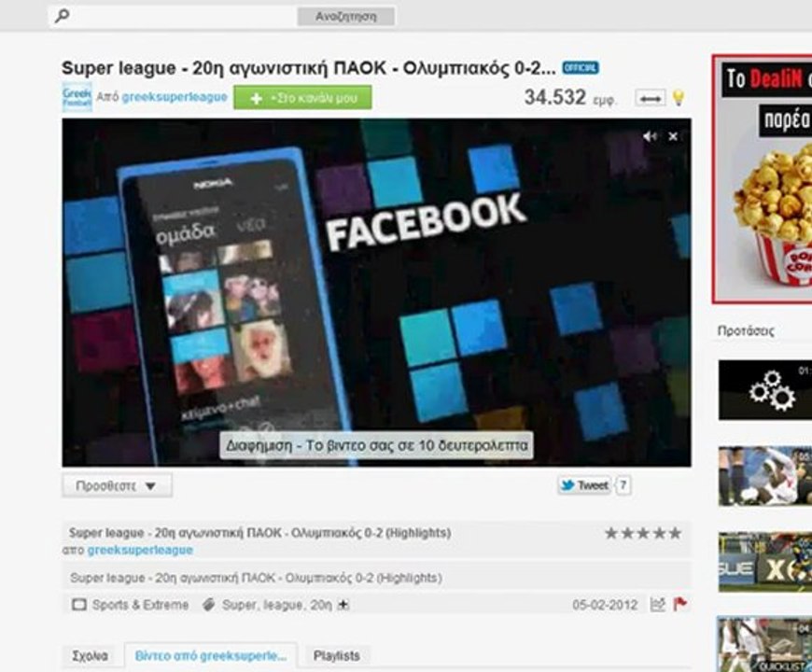Mute the ad with the speaker icon

pos(650,136)
